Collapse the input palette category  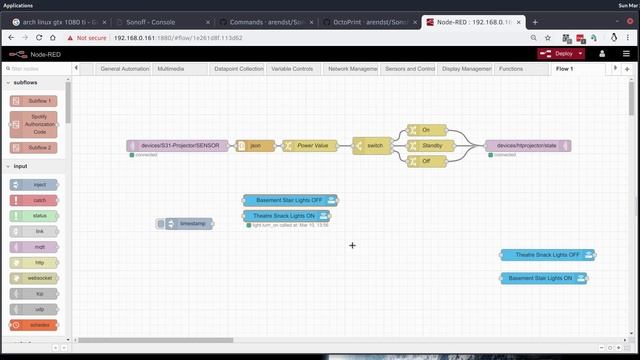point(33,166)
